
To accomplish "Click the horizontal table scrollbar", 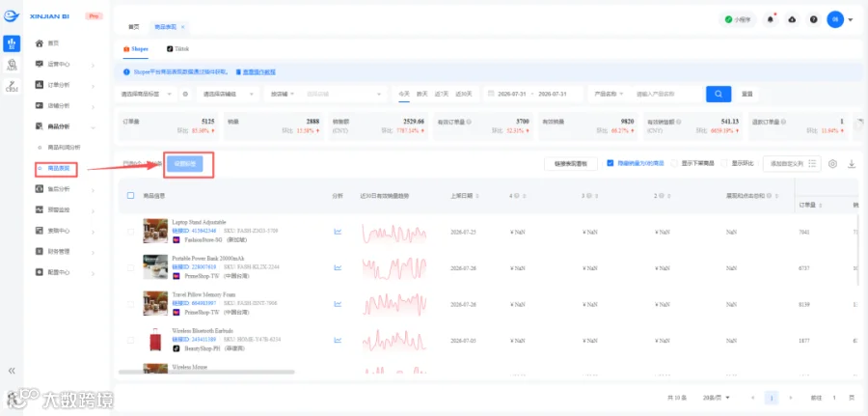I will pyautogui.click(x=206, y=372).
